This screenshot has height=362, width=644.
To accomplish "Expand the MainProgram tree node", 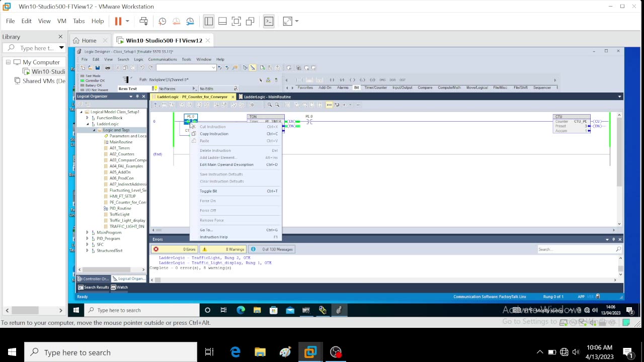I will (88, 232).
